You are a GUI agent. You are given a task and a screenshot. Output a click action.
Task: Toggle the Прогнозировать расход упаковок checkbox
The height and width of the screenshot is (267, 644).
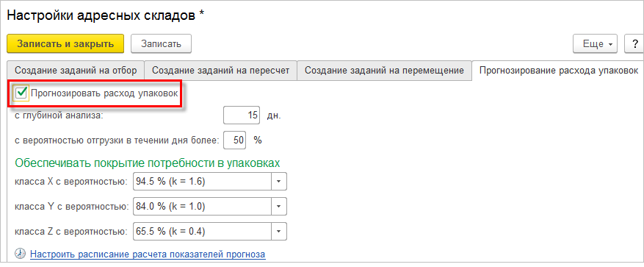tap(21, 93)
